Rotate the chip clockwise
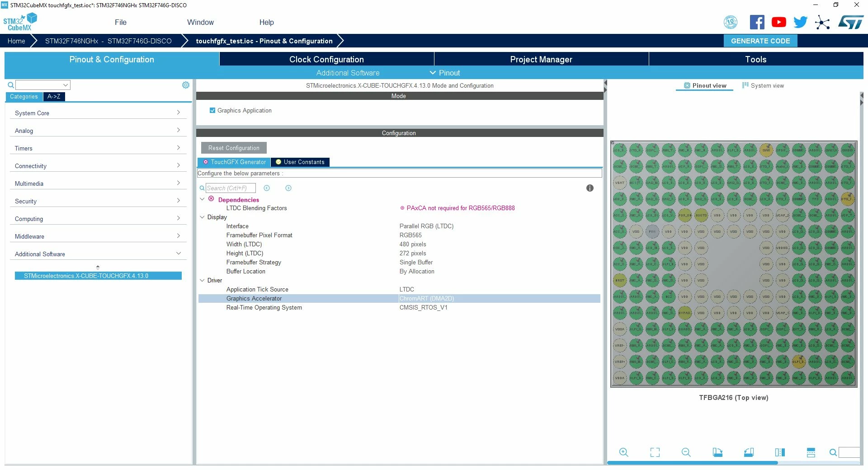 (717, 452)
